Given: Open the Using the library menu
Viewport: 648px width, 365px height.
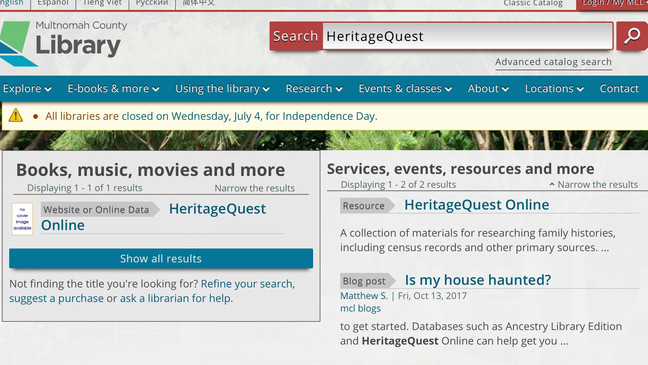Looking at the screenshot, I should [222, 88].
